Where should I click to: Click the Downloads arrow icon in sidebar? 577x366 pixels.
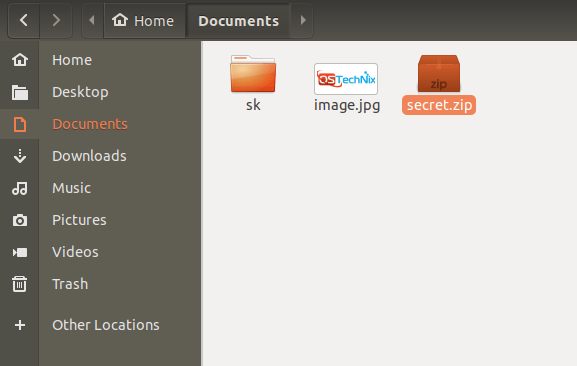pos(20,156)
